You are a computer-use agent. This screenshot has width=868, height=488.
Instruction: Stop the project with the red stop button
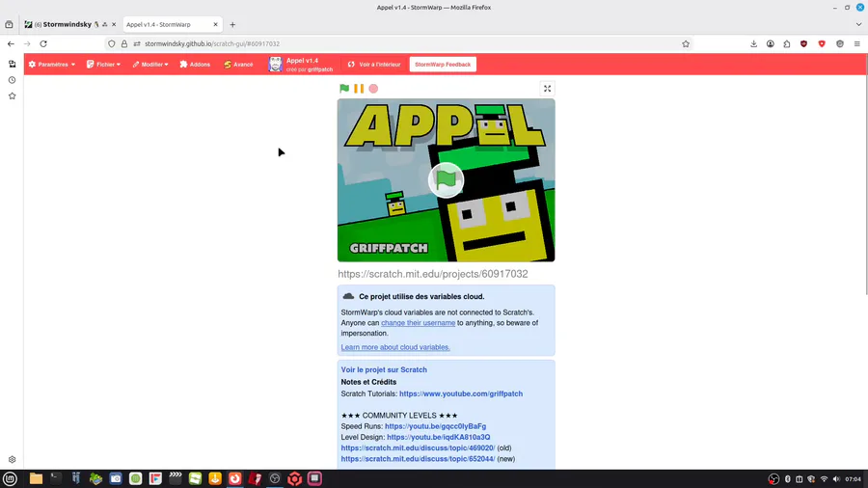(x=373, y=89)
